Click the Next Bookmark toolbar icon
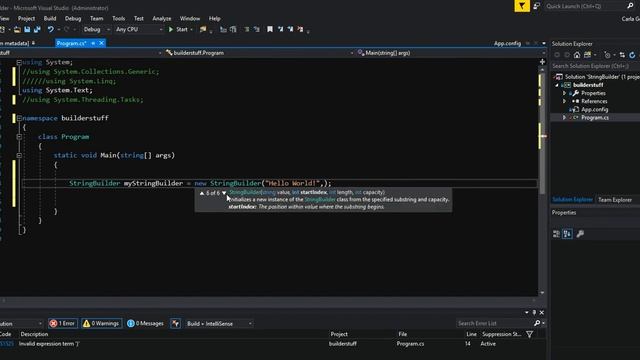Viewport: 640px width, 360px height. (290, 29)
